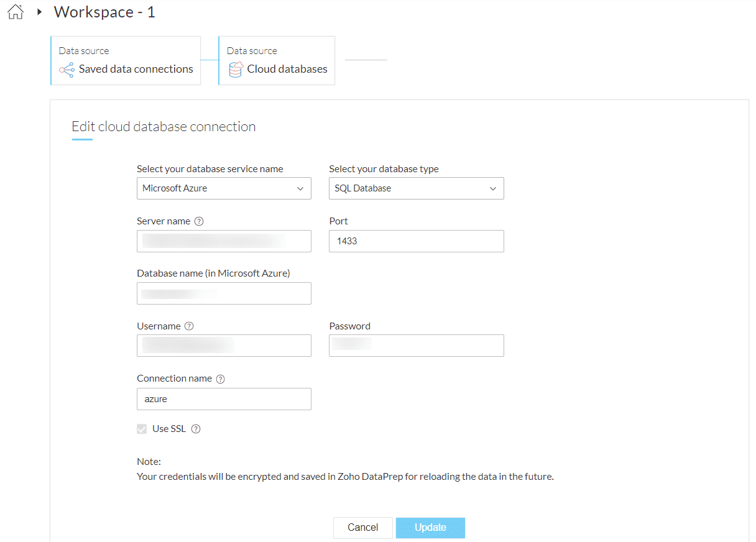
Task: Click help icon next to Username
Action: tap(189, 326)
